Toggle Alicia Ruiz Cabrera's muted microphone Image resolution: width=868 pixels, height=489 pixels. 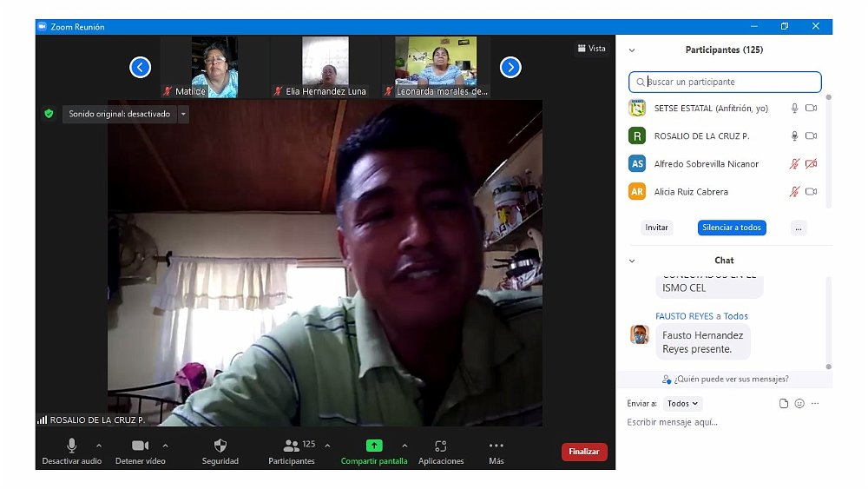(x=793, y=192)
